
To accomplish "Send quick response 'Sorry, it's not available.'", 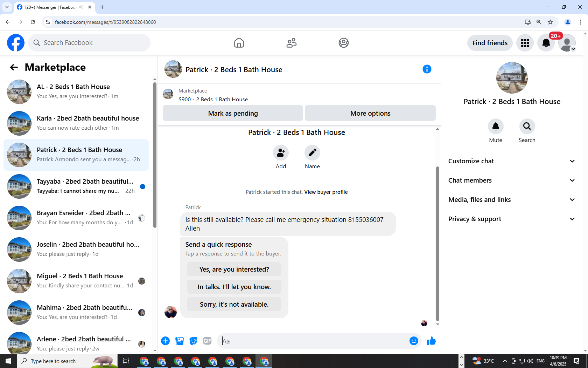I will point(234,305).
